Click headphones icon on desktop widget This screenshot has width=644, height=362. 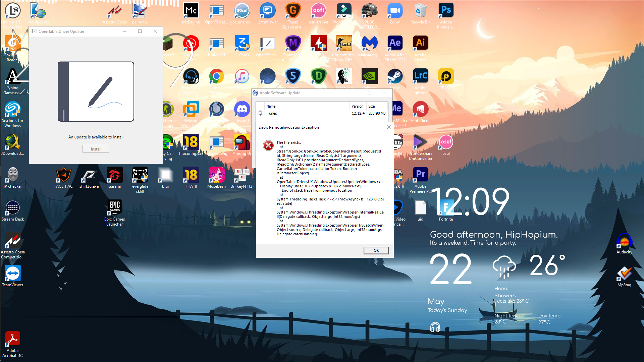pos(435,327)
